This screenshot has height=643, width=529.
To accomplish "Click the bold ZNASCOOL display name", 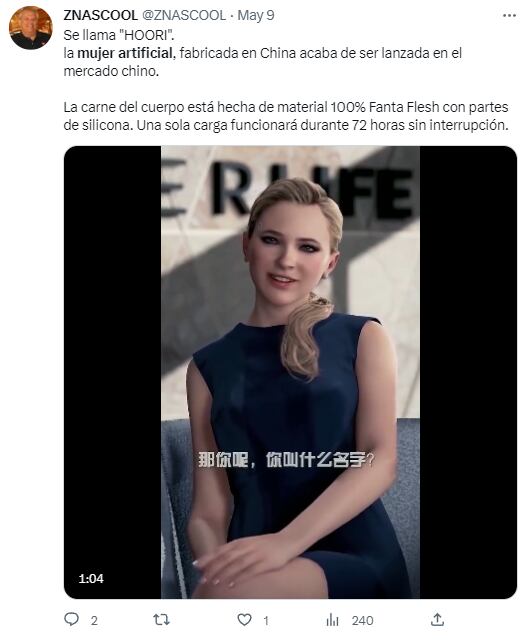I will tap(100, 15).
